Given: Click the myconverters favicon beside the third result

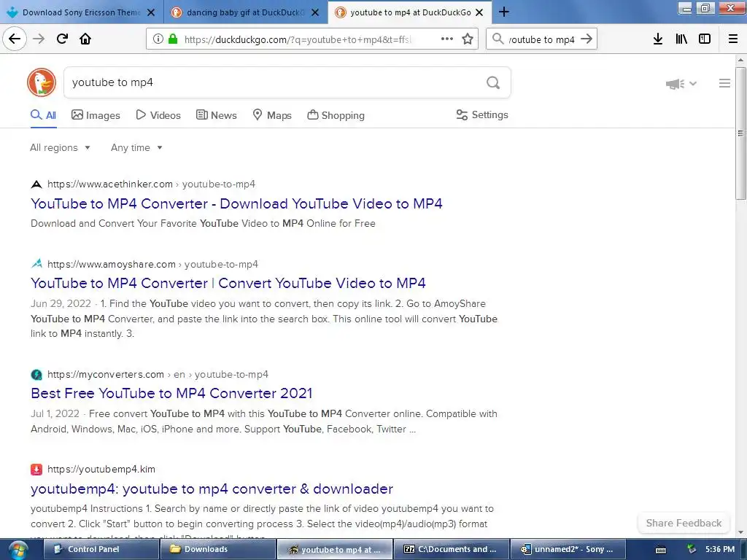Looking at the screenshot, I should pos(36,375).
